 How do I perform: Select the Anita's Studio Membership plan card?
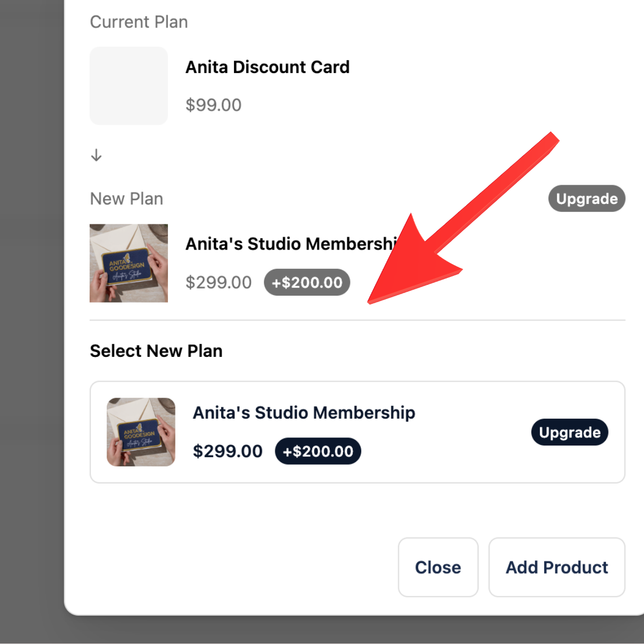[357, 432]
